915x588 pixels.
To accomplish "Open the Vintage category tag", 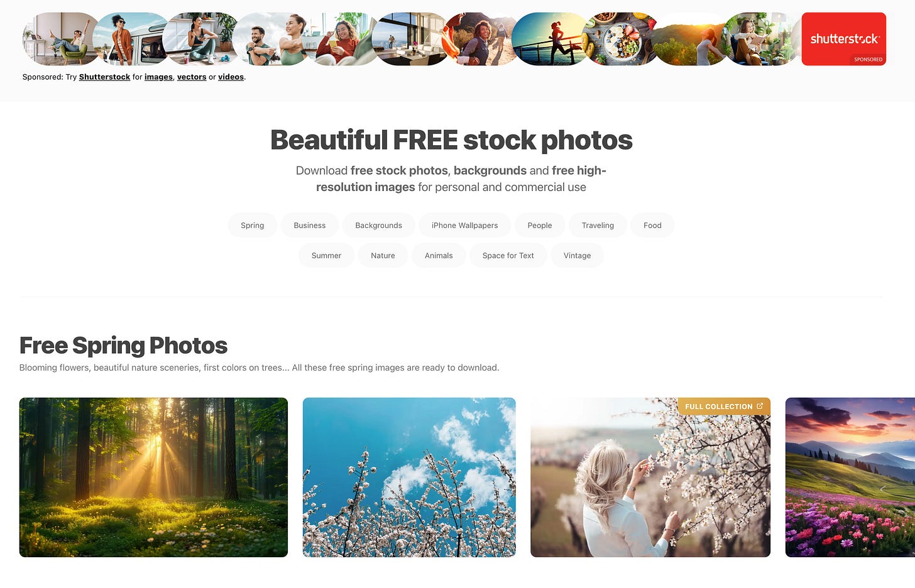I will 577,255.
